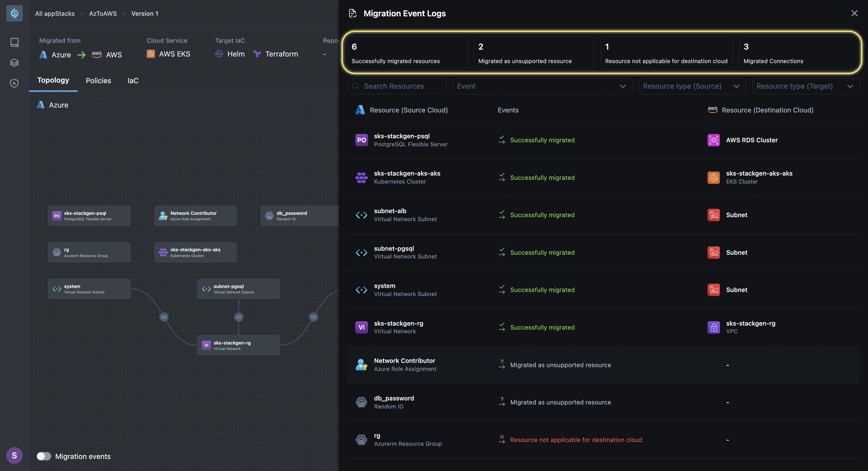The width and height of the screenshot is (868, 471).
Task: Switch to the Policies tab
Action: [x=98, y=81]
